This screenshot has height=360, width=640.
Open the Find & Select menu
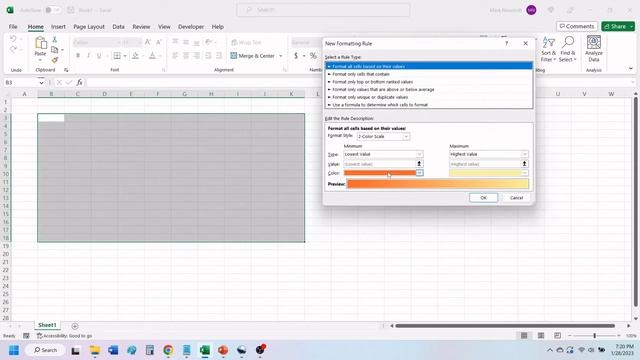click(567, 49)
